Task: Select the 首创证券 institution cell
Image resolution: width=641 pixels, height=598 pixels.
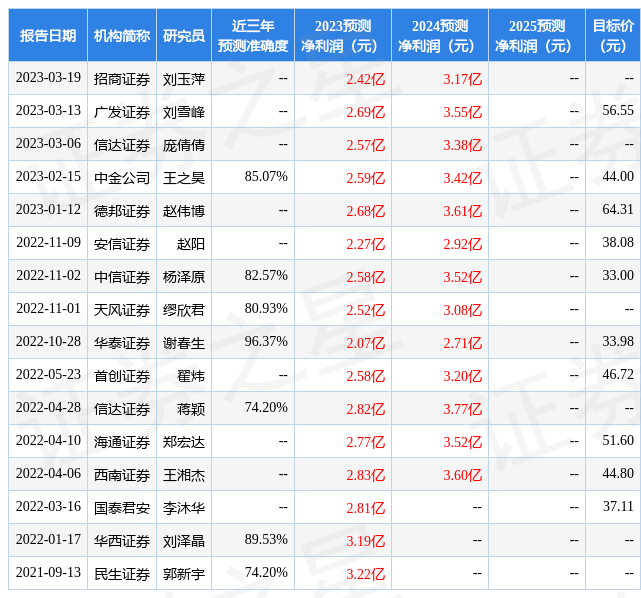Action: tap(122, 376)
